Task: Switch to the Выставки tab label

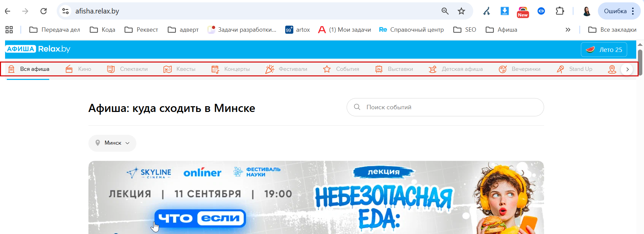Action: tap(400, 69)
